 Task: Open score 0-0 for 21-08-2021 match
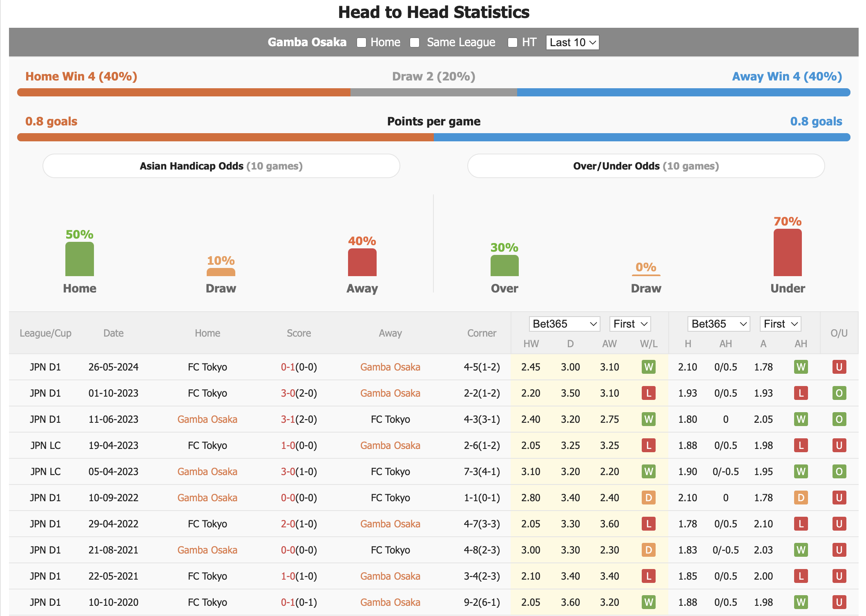point(288,550)
